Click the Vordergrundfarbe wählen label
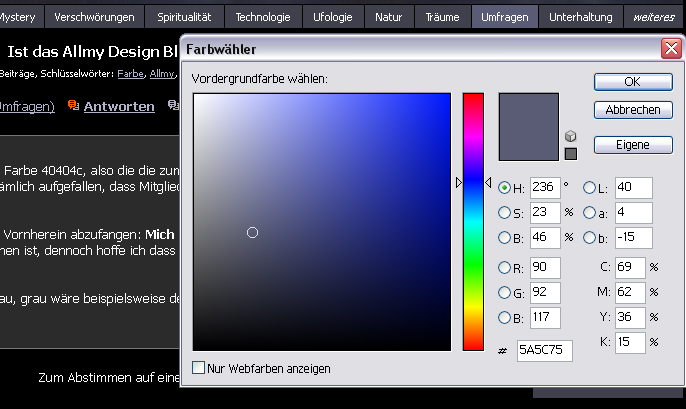 click(x=259, y=79)
